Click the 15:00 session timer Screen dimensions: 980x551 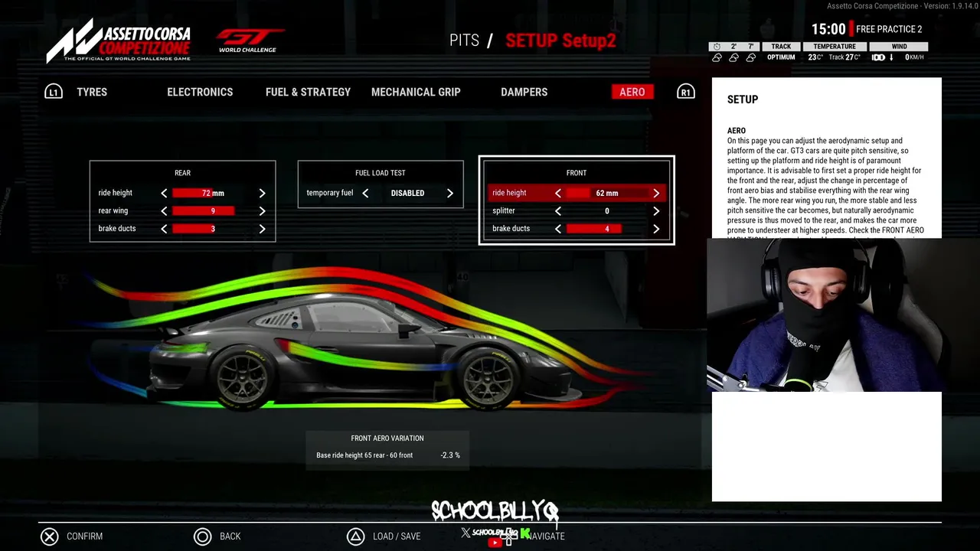click(x=828, y=29)
